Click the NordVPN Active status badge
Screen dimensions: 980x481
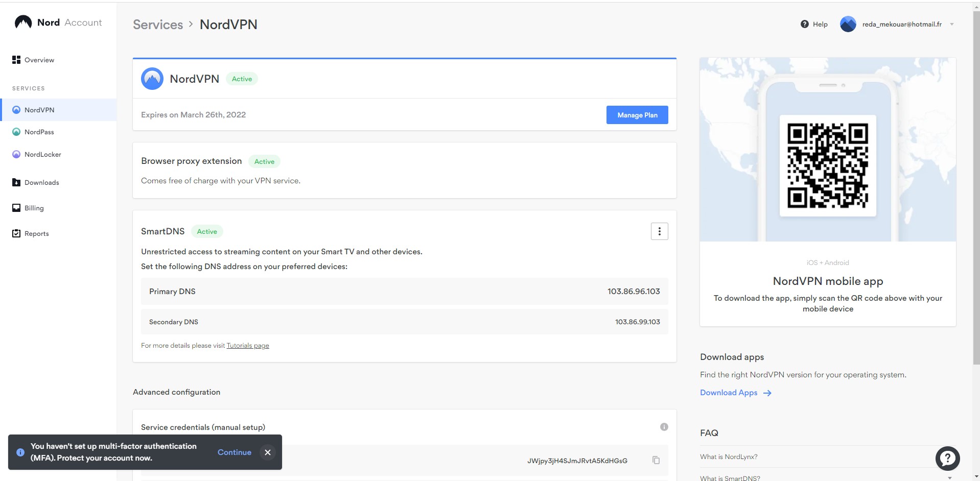[242, 79]
